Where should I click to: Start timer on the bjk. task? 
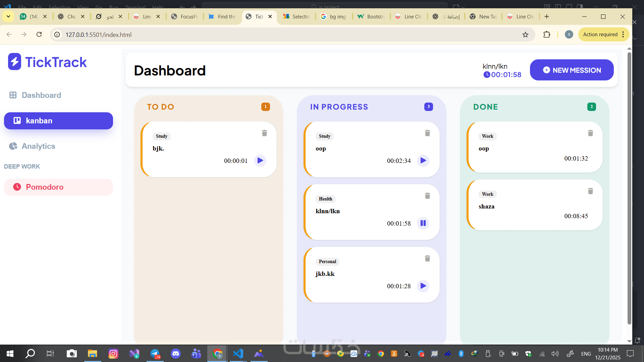click(260, 161)
